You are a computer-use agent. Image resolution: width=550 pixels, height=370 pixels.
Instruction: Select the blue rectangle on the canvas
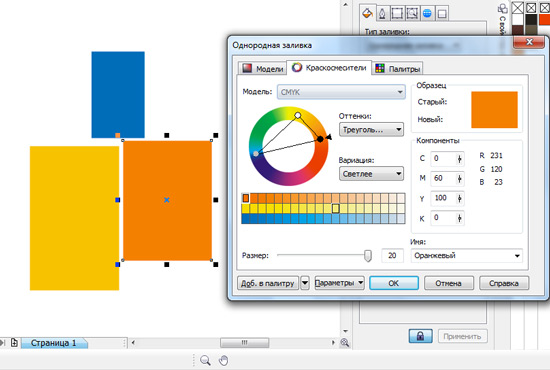click(x=118, y=94)
